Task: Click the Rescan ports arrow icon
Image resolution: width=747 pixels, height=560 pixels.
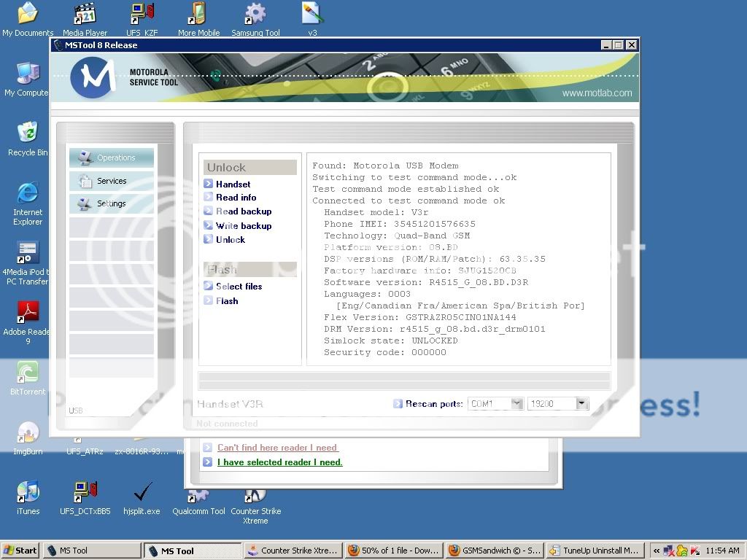Action: point(398,403)
